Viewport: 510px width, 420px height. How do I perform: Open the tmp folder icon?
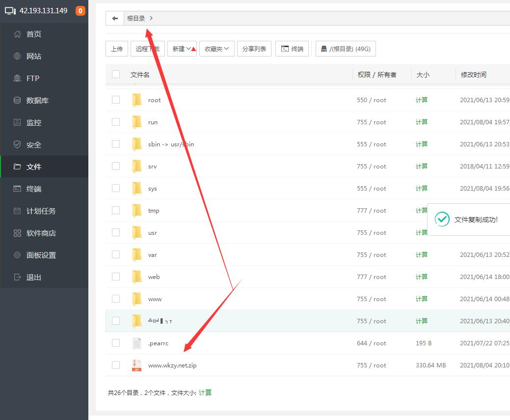pos(137,210)
